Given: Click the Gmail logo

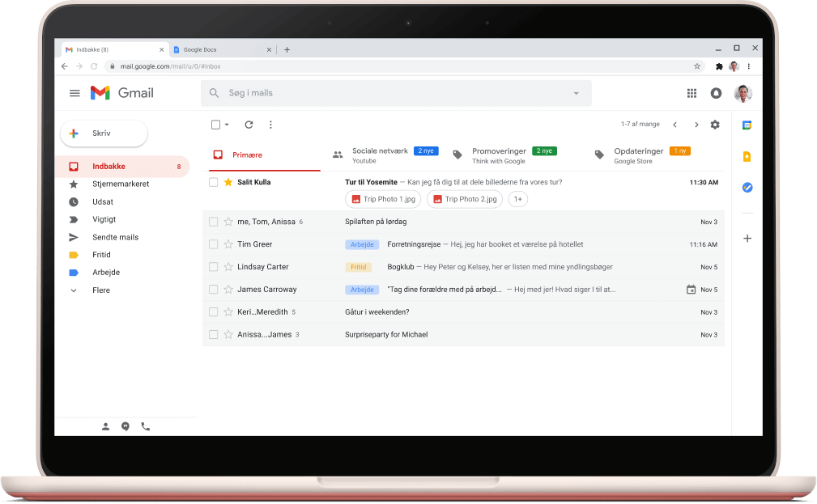Looking at the screenshot, I should (122, 93).
